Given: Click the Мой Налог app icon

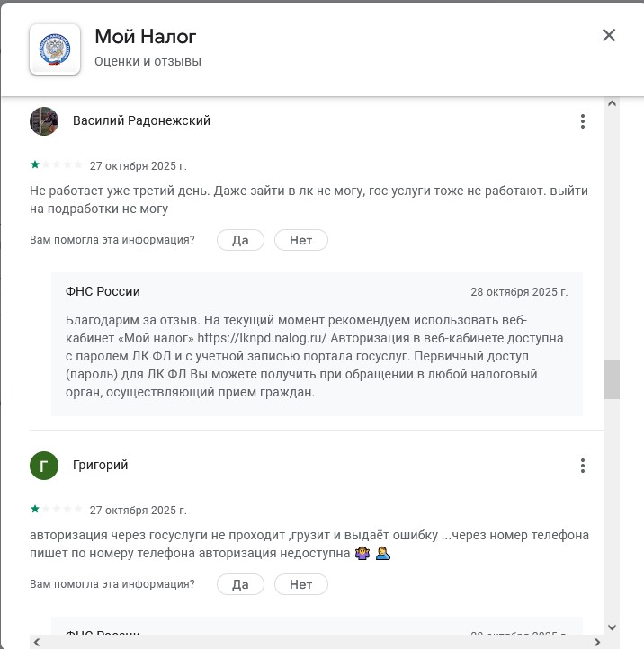Looking at the screenshot, I should 55,49.
